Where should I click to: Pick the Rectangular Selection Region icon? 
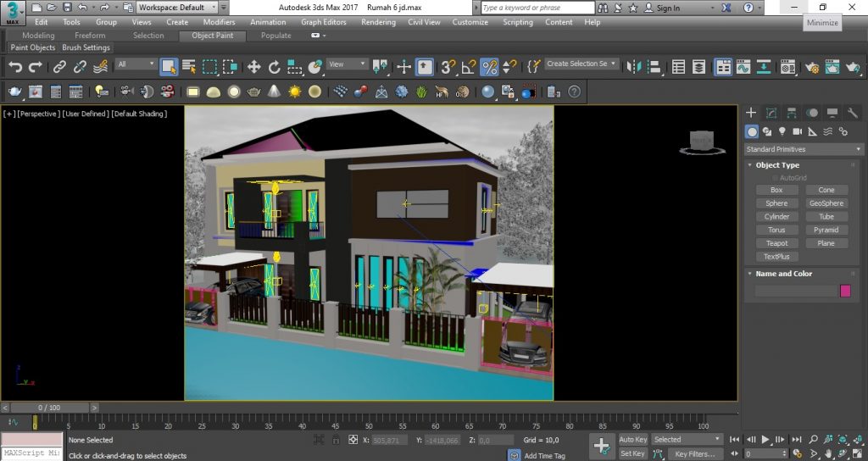click(x=209, y=67)
